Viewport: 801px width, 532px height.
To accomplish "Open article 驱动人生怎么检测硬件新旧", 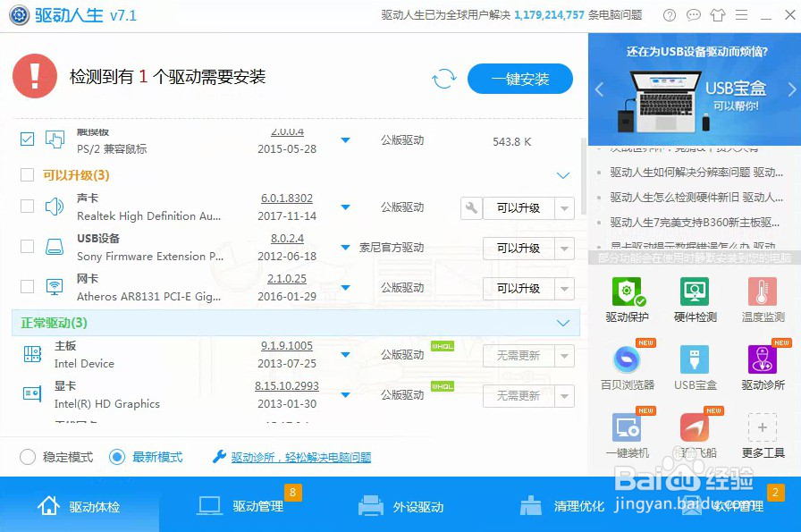I will tap(696, 198).
